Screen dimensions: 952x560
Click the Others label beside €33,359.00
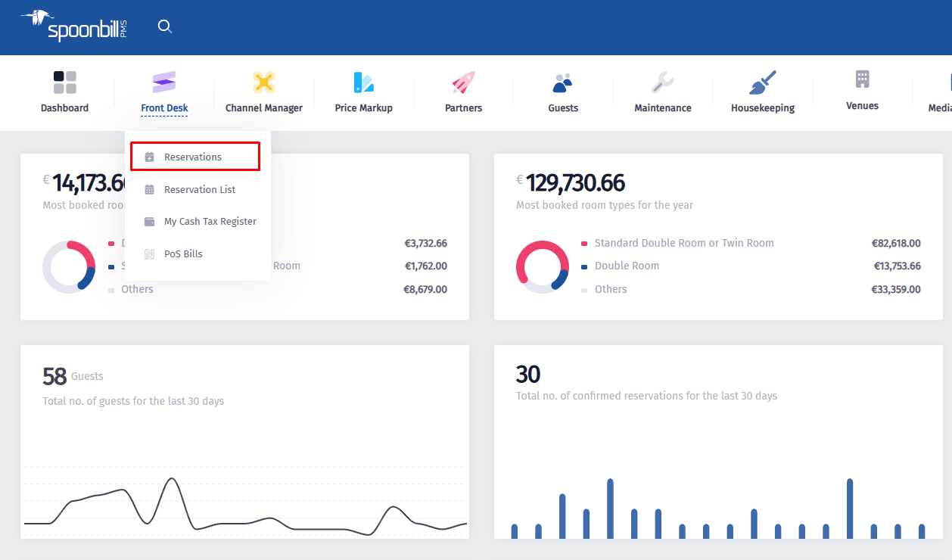pyautogui.click(x=611, y=289)
